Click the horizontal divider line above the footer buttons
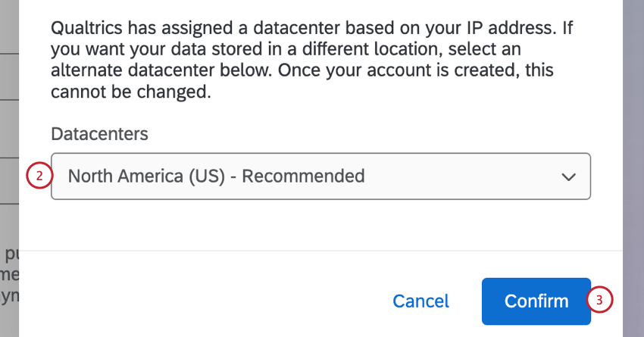Viewport: 644px width, 337px height. [320, 251]
